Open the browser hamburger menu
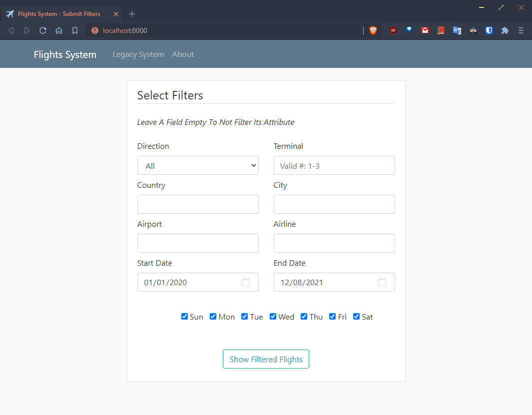 [x=521, y=30]
